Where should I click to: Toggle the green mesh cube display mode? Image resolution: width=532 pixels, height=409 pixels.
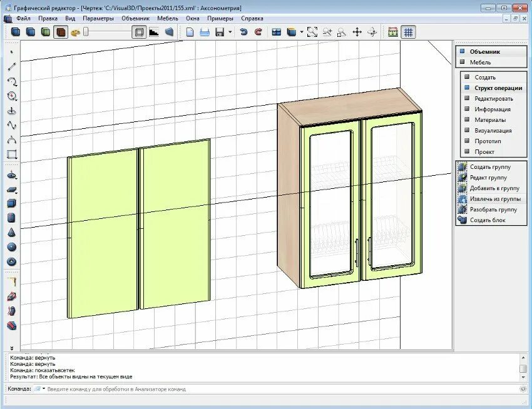point(46,33)
